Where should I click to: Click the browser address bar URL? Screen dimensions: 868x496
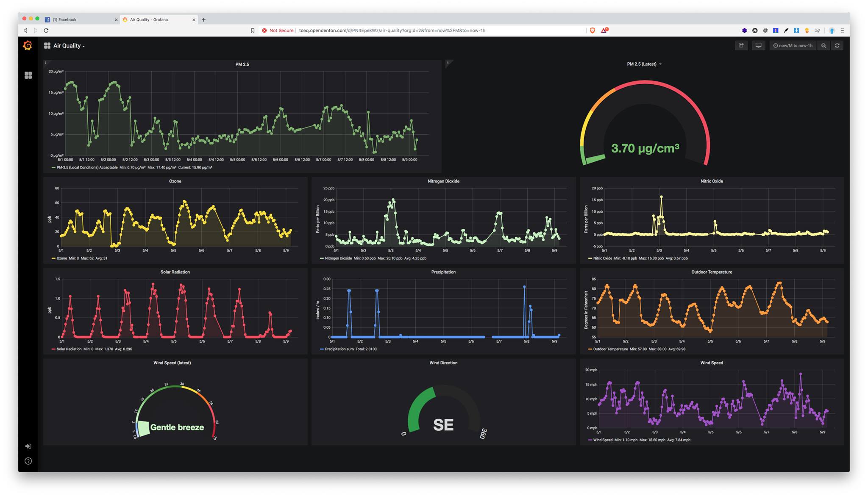coord(392,30)
